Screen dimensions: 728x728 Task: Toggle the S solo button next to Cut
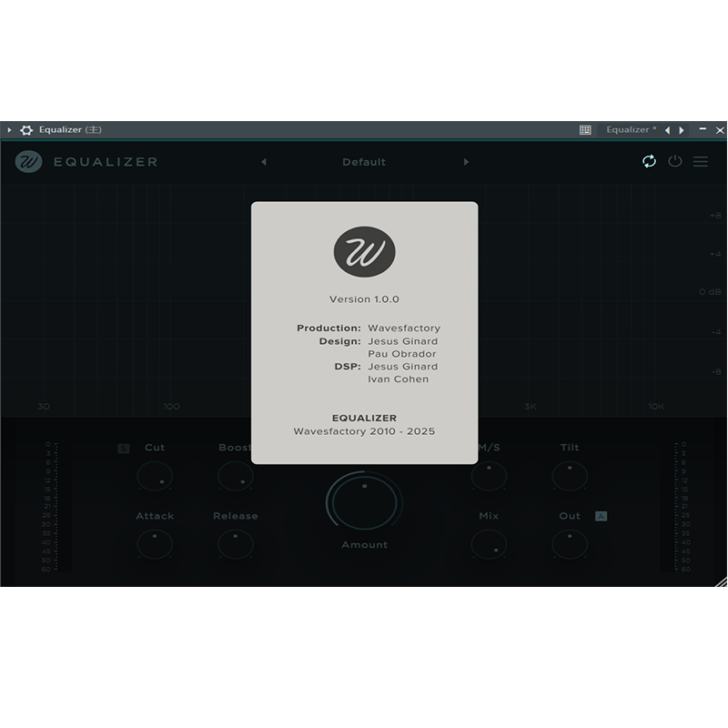tap(124, 449)
